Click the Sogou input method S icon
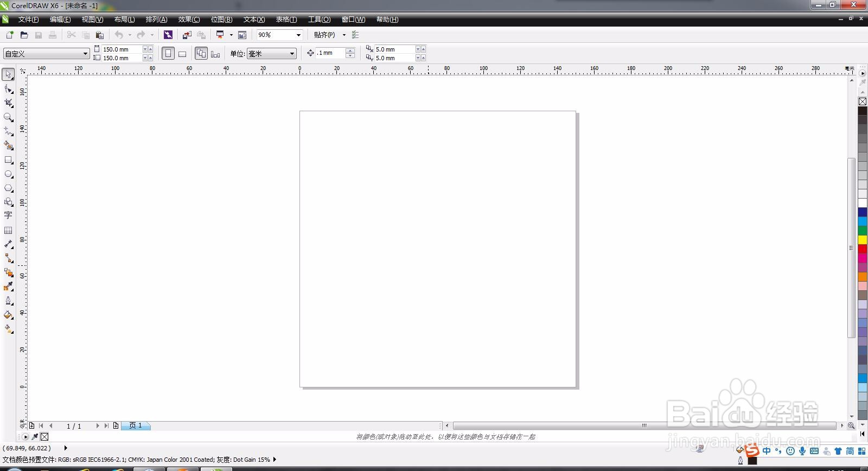 tap(752, 450)
